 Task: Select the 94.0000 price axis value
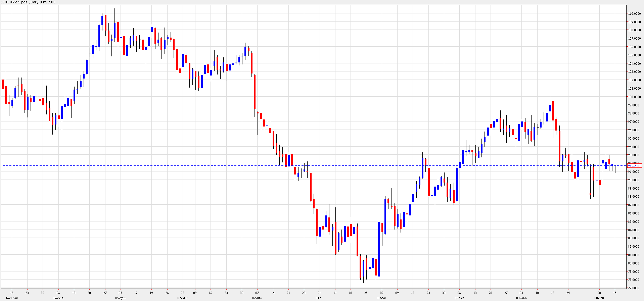pos(634,147)
